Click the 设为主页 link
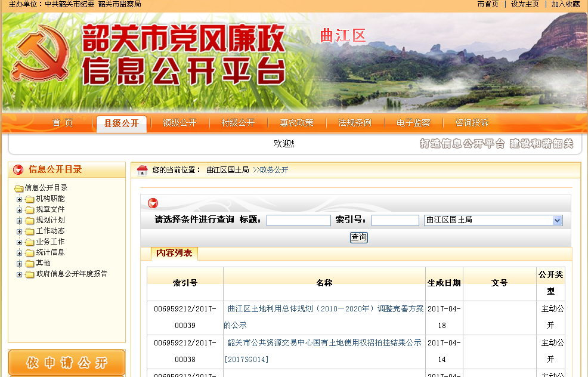 pyautogui.click(x=525, y=4)
